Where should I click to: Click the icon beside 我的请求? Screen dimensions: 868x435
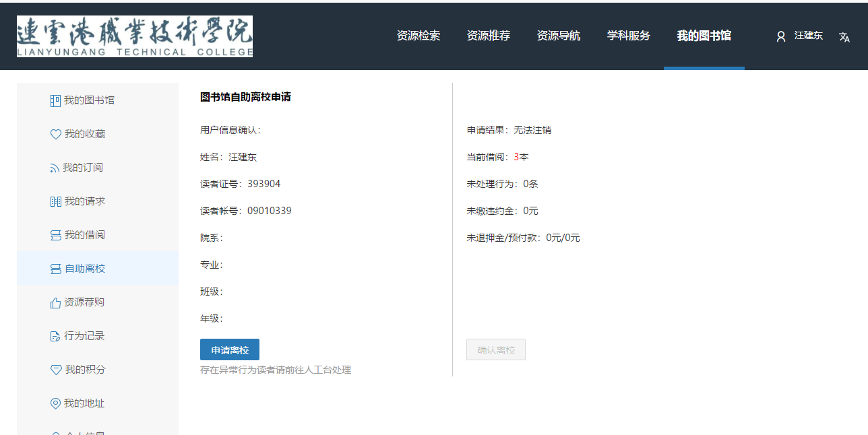55,201
